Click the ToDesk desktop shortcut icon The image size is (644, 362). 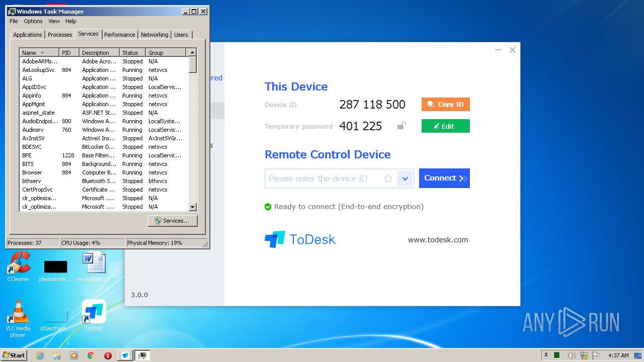[94, 315]
